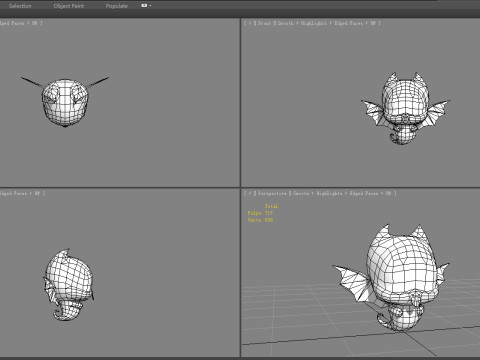Click the Verts count statistic text
This screenshot has width=480, height=360.
tap(260, 220)
